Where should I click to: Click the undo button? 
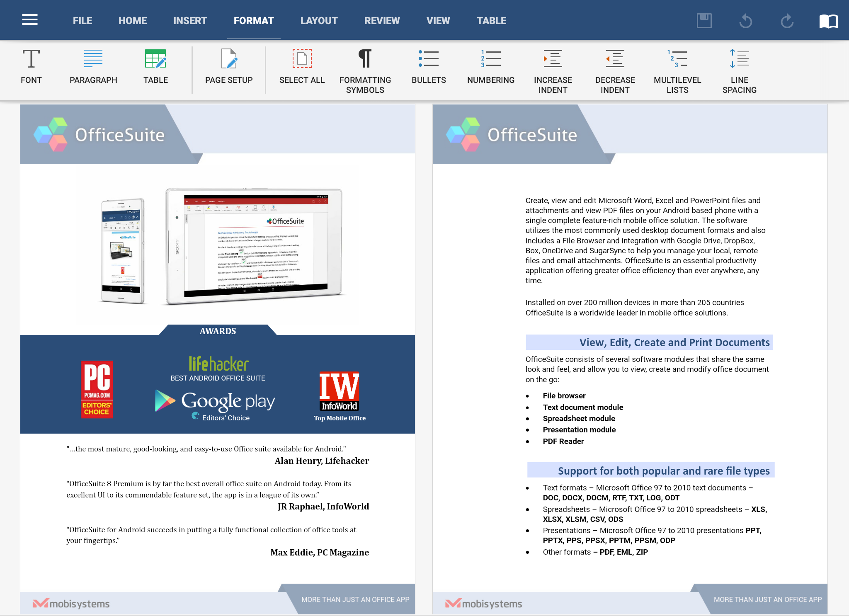pos(745,19)
